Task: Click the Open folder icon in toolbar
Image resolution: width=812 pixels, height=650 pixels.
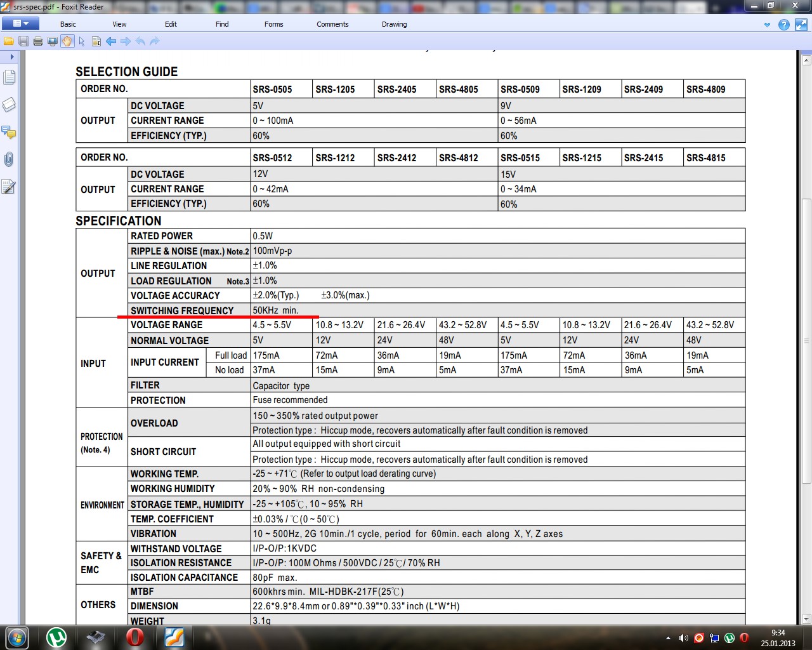Action: point(9,41)
